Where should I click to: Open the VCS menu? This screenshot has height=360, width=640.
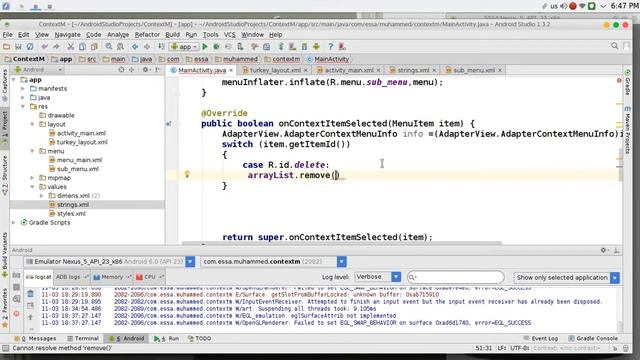pyautogui.click(x=230, y=35)
